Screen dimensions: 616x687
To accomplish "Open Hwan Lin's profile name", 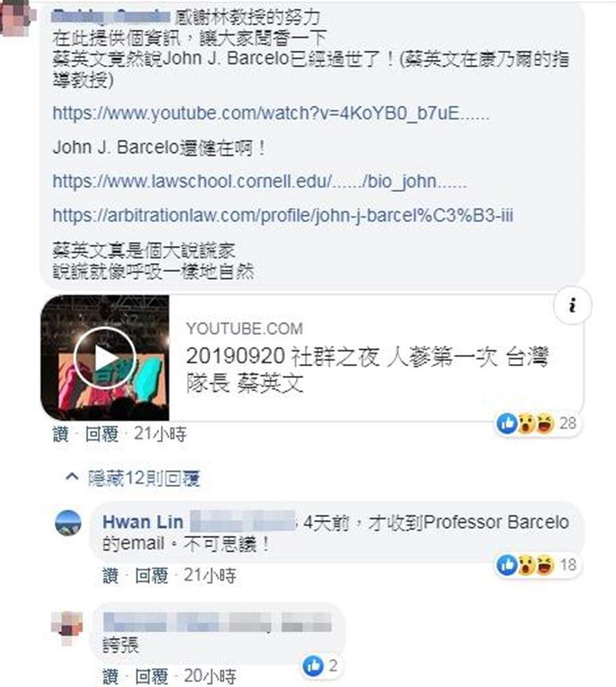I will point(143,522).
